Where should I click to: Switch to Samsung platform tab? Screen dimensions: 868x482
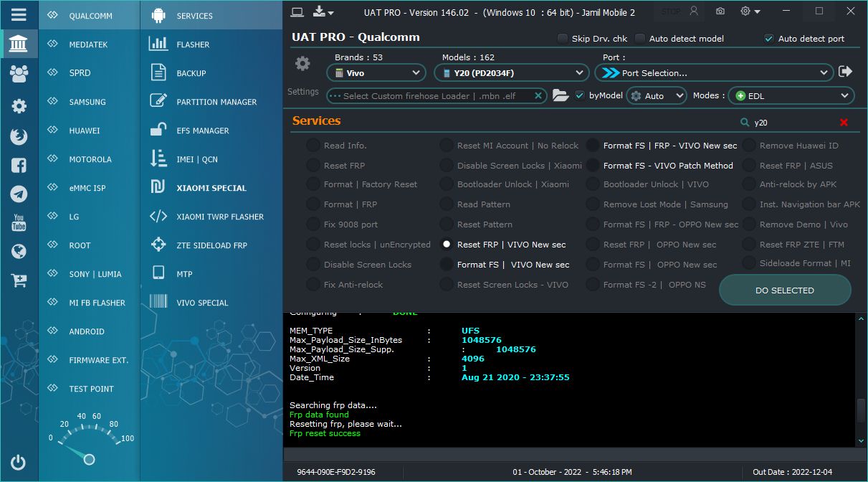(89, 102)
